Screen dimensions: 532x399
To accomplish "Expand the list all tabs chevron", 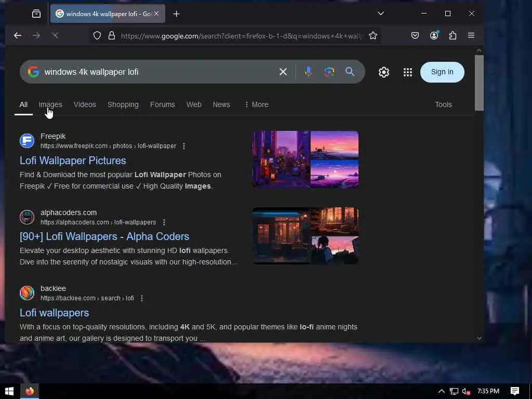I will (381, 14).
